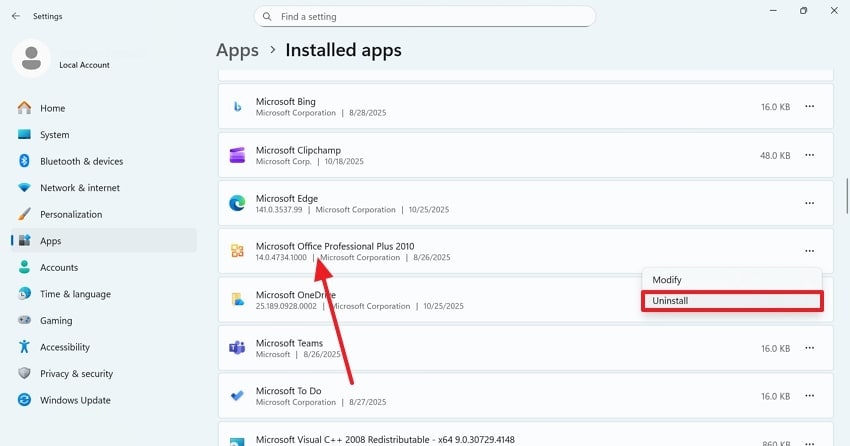This screenshot has height=446, width=850.
Task: Click the Office 2010 app icon
Action: [x=237, y=251]
